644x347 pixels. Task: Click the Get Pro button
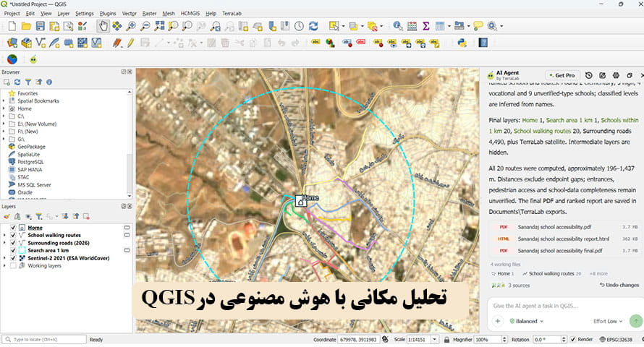point(562,75)
